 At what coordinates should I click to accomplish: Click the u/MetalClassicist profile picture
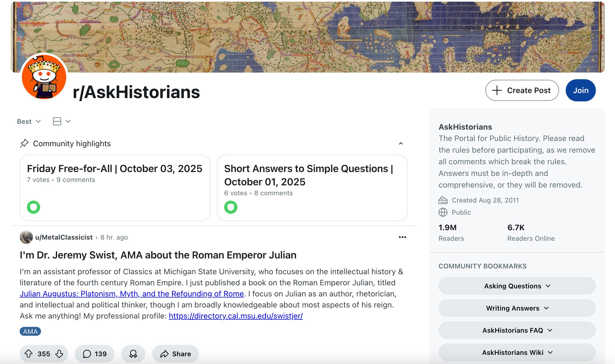(26, 237)
